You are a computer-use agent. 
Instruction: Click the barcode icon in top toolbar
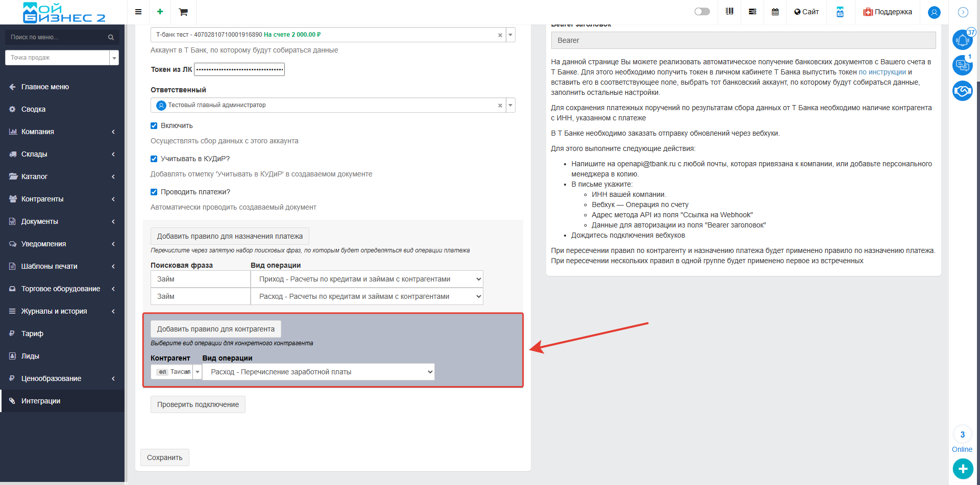pos(729,12)
